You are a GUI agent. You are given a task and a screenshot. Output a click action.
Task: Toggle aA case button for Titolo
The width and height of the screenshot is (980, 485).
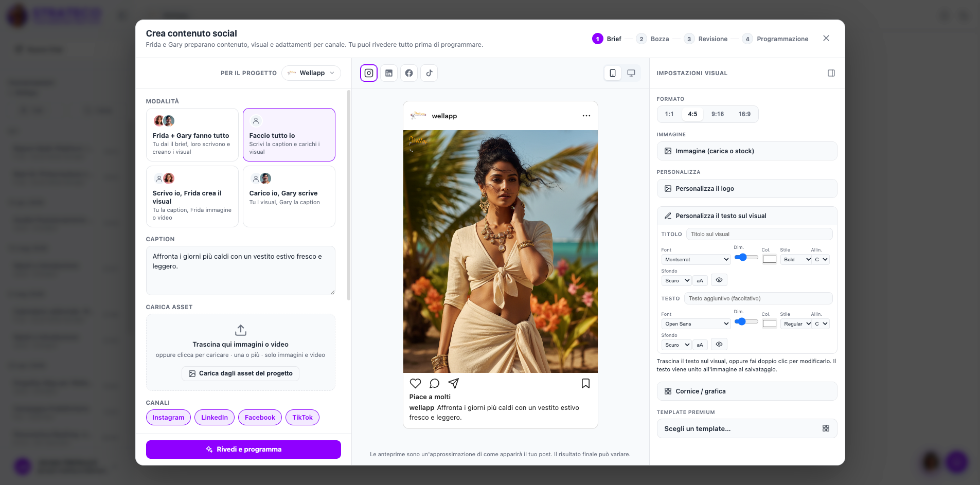(x=700, y=280)
